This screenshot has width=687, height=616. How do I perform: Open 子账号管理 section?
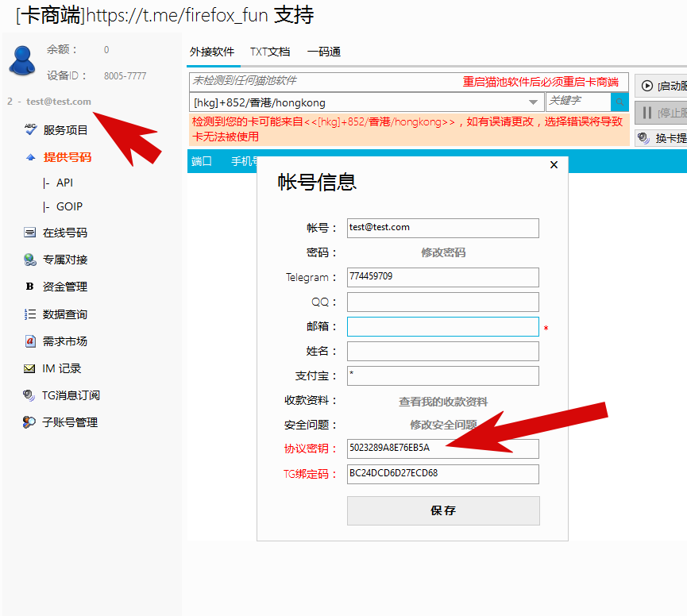tap(70, 422)
